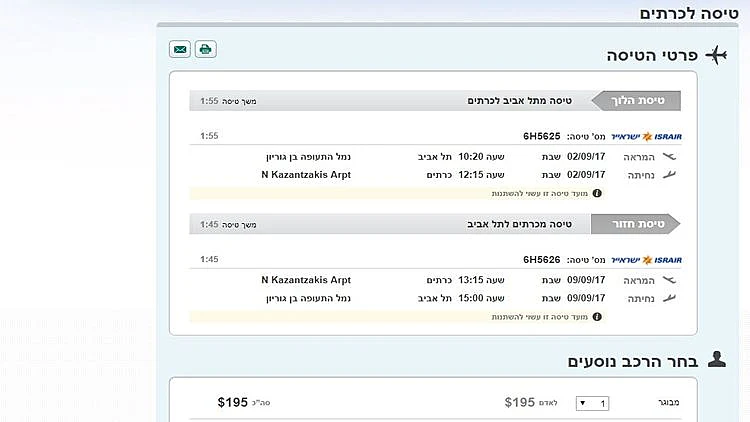Click the total price $195 on the right
This screenshot has width=750, height=422.
click(232, 402)
